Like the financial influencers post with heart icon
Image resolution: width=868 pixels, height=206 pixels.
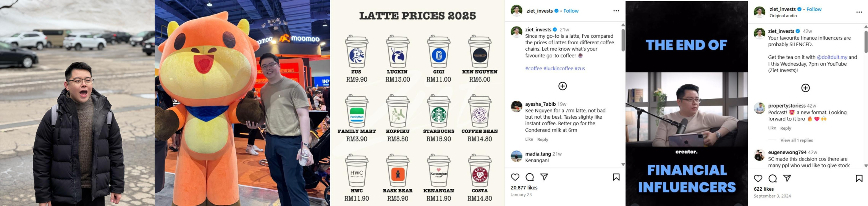pos(758,178)
